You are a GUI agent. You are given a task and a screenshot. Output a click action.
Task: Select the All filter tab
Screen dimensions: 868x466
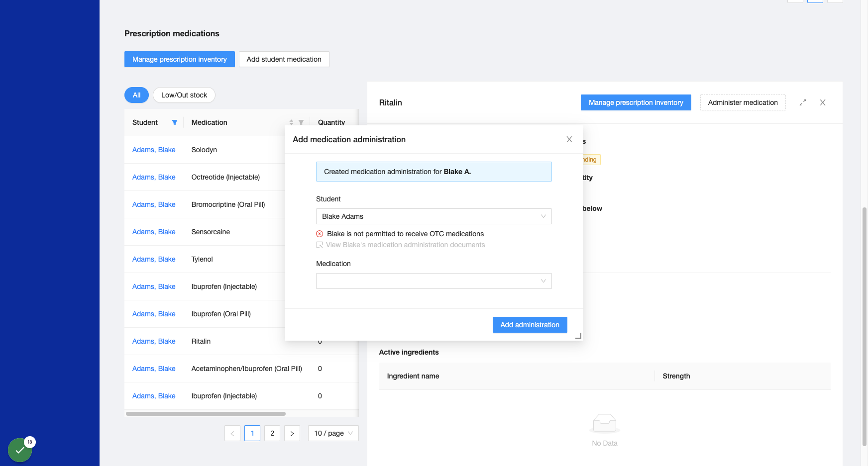136,95
